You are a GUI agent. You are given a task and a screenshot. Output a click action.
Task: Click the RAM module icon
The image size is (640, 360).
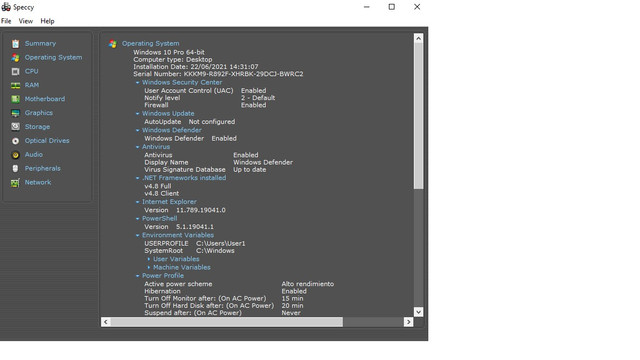(x=16, y=85)
